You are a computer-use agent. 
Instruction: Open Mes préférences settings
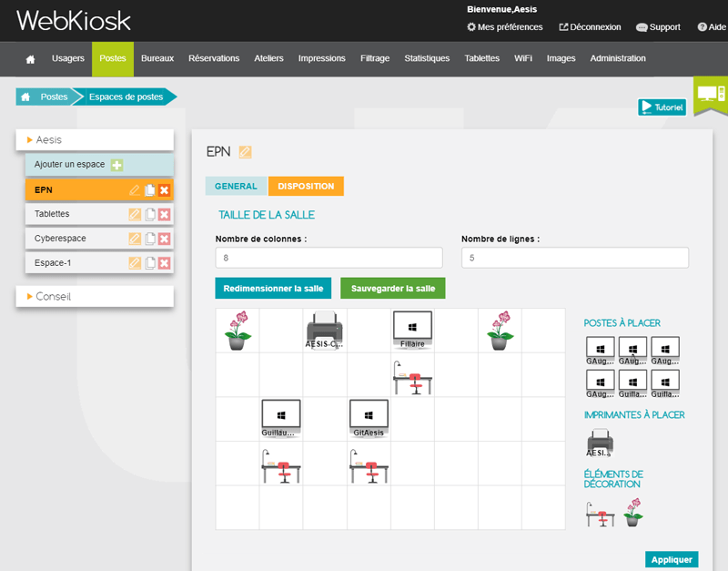505,27
